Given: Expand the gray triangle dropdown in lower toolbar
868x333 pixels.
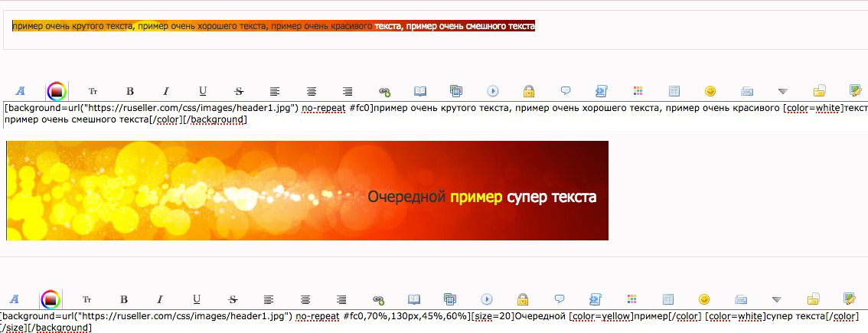Looking at the screenshot, I should 777,299.
